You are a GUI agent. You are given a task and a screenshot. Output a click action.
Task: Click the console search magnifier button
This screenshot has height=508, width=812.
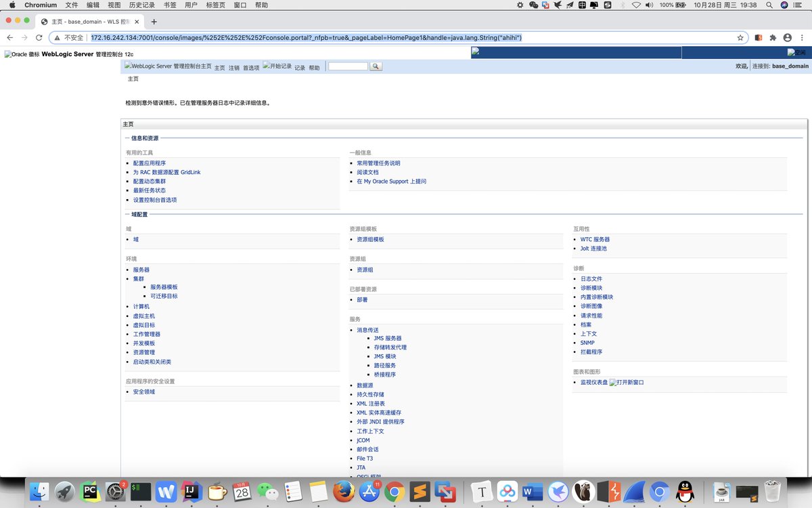coord(376,66)
